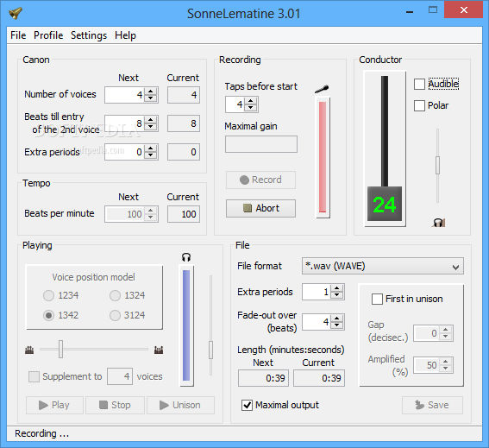The image size is (489, 448).
Task: Click the Unison button
Action: tap(180, 405)
